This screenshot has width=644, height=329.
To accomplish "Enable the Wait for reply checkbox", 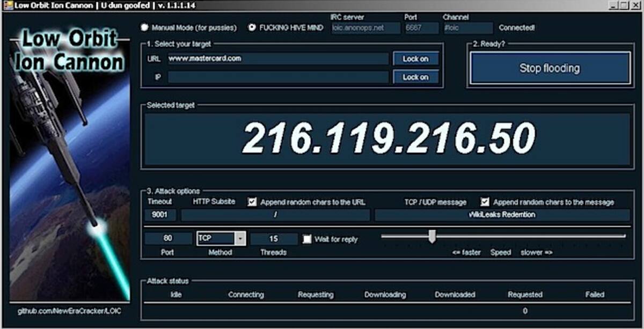I will (x=307, y=239).
